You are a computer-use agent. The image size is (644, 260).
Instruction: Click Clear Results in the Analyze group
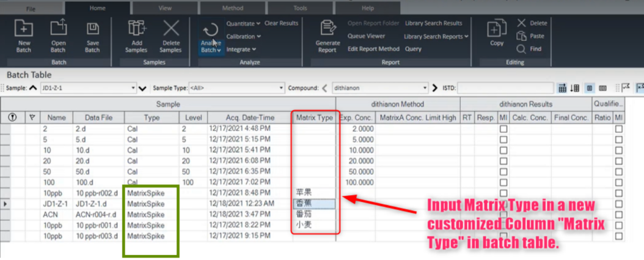pyautogui.click(x=281, y=23)
